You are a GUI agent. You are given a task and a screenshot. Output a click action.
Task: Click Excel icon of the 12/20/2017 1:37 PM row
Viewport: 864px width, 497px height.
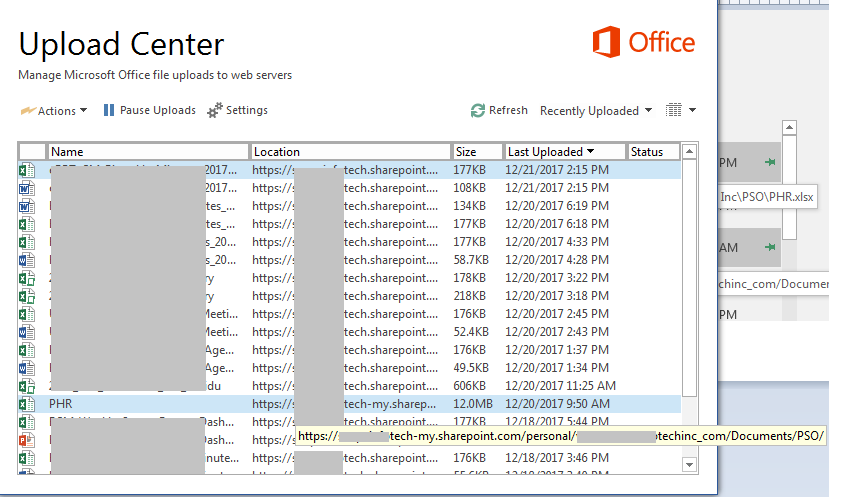[26, 350]
